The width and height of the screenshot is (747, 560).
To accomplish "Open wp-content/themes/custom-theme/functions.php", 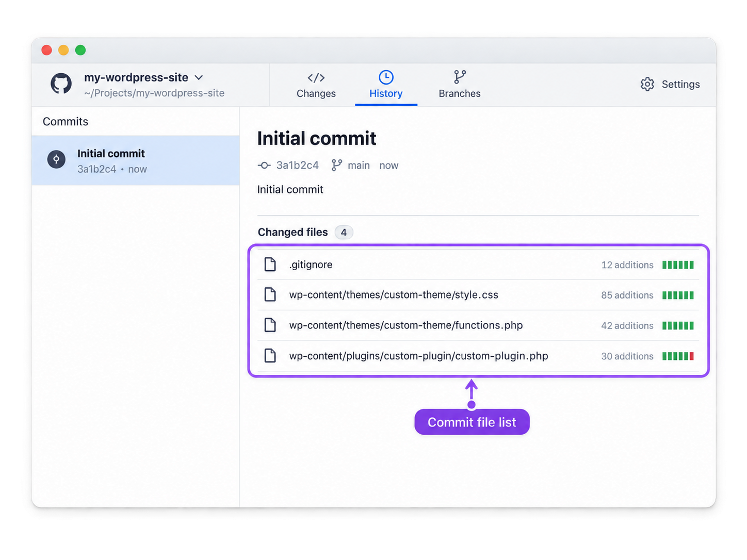I will (478, 325).
